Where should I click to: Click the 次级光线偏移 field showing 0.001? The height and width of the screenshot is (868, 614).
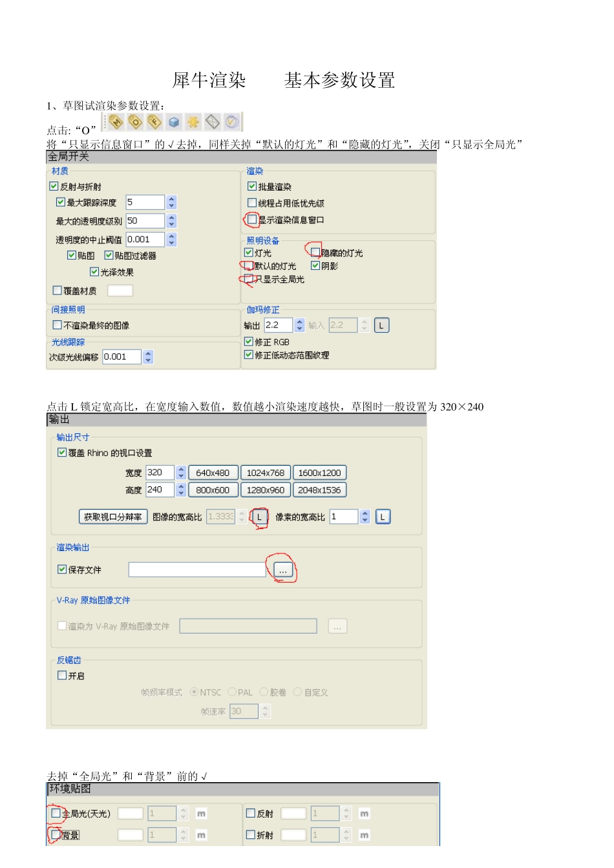pyautogui.click(x=123, y=356)
